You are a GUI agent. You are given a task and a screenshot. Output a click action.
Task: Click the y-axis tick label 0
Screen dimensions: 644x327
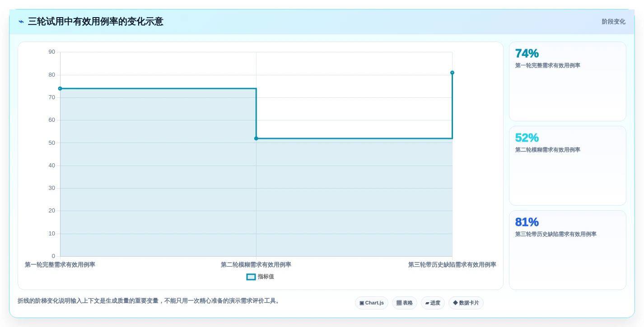click(x=53, y=256)
